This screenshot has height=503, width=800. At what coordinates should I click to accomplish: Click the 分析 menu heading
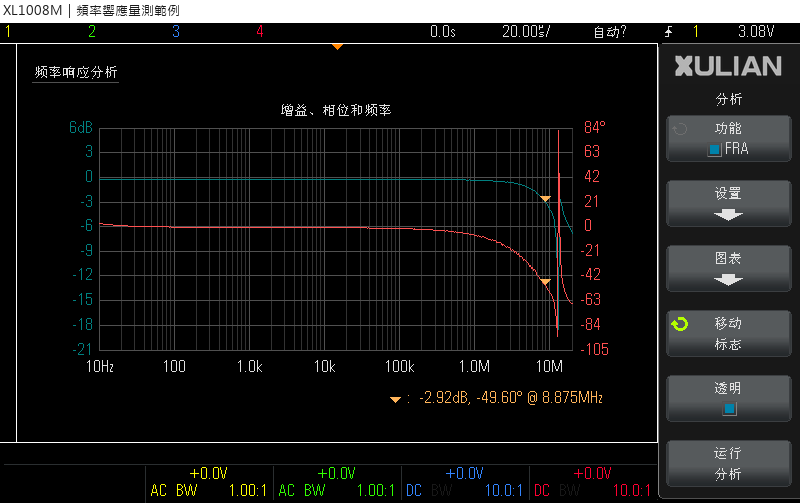tap(729, 99)
